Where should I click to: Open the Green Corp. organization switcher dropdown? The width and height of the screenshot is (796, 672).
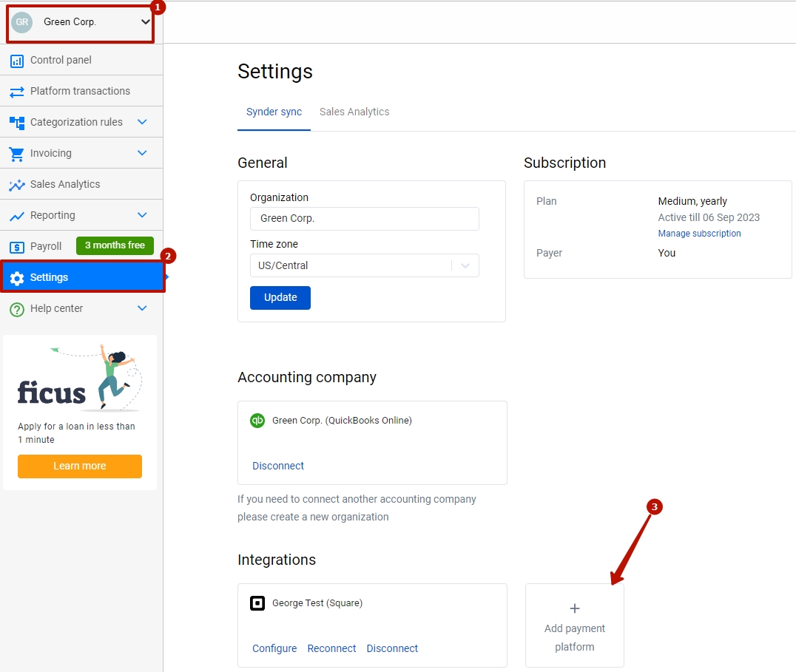pos(80,23)
